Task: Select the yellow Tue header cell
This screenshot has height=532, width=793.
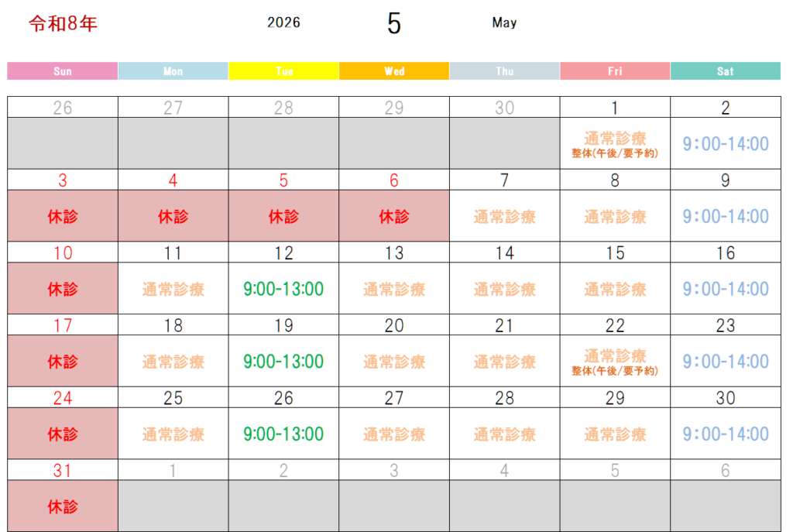Action: pyautogui.click(x=284, y=71)
